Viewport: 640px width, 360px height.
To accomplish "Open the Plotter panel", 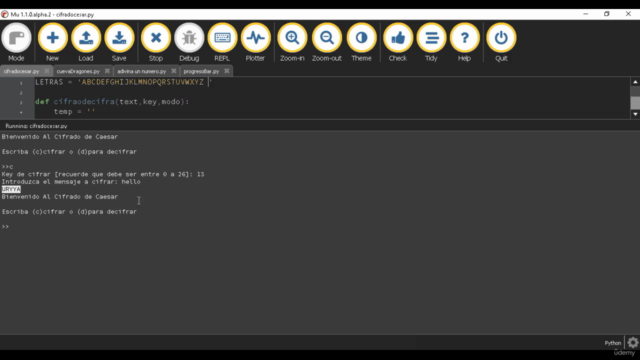I will click(256, 42).
